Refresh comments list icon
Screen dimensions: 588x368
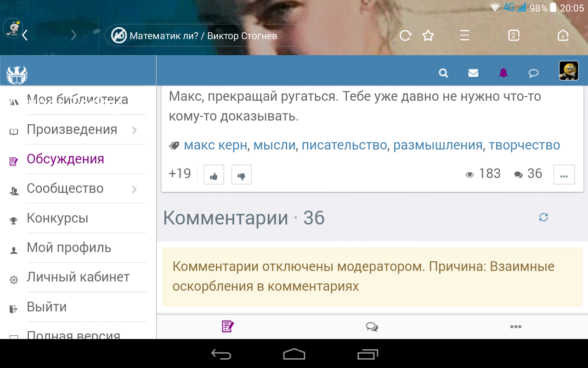click(x=543, y=217)
